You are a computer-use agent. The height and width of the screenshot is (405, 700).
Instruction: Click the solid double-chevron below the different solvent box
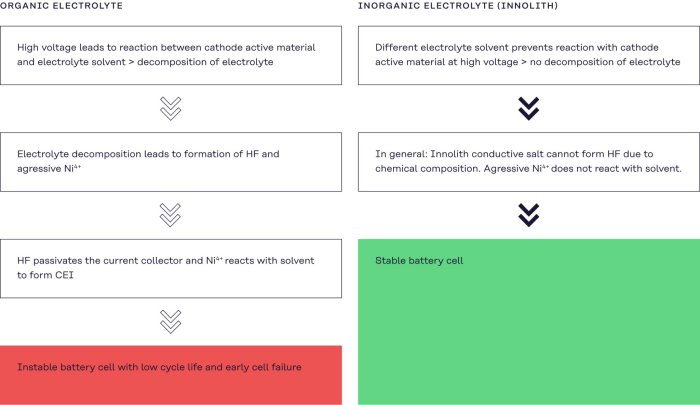click(529, 108)
